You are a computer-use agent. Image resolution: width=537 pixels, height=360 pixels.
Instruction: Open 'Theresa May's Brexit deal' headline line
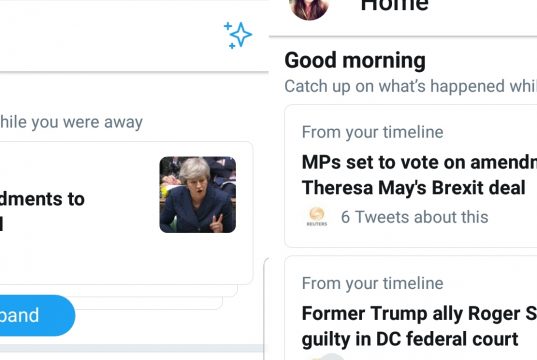(413, 188)
